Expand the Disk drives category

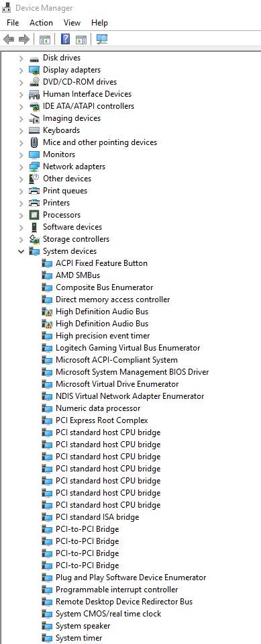tap(21, 58)
